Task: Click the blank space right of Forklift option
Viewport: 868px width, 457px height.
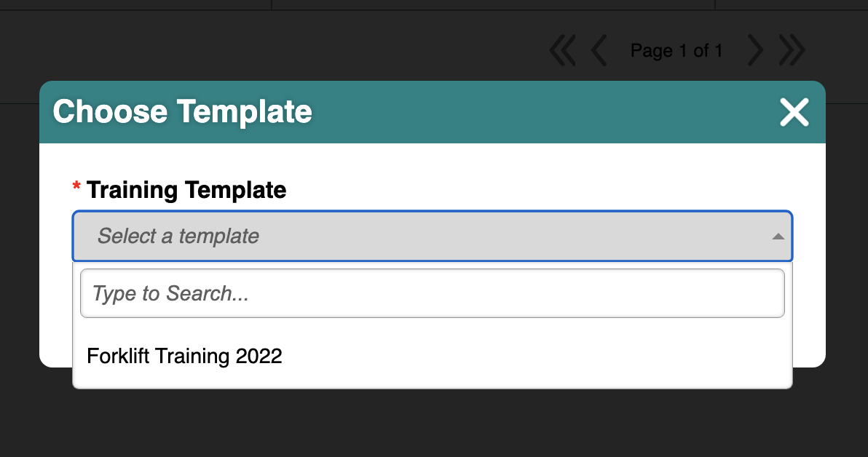Action: point(537,356)
